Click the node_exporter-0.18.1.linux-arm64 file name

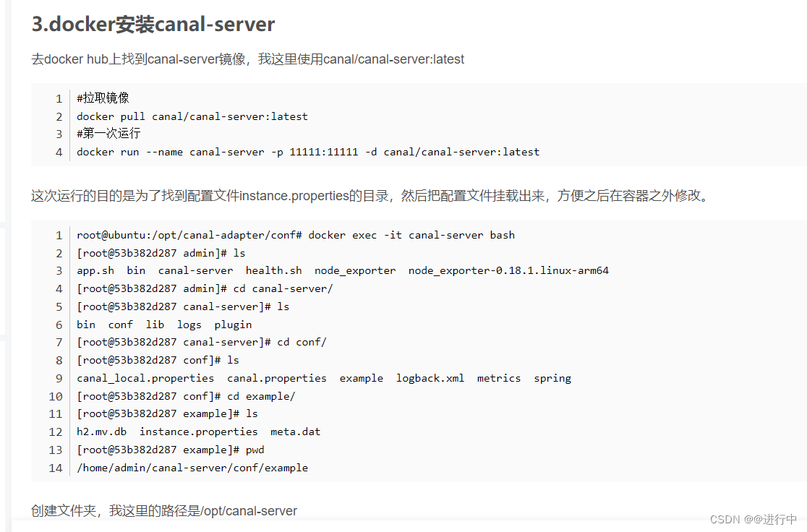pyautogui.click(x=508, y=270)
